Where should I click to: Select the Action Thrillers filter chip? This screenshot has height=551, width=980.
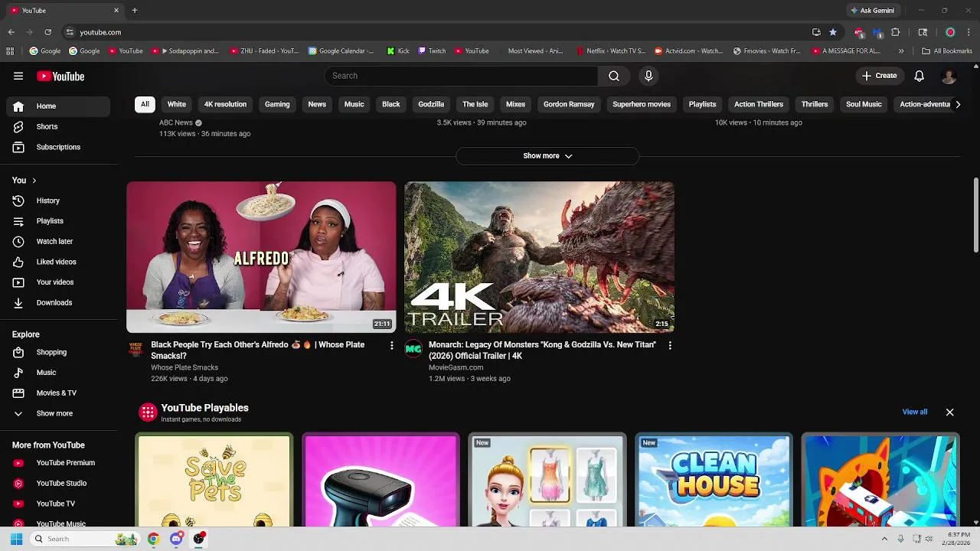pos(759,104)
